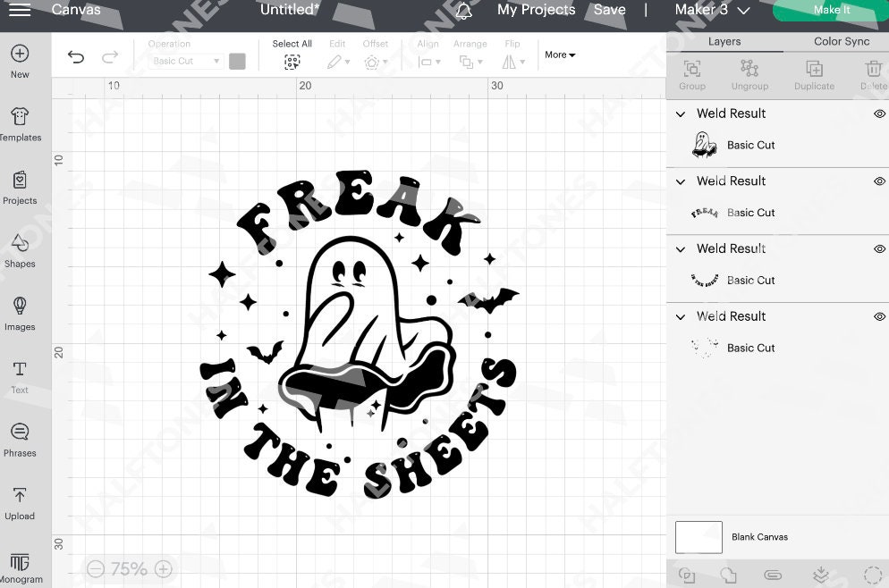Viewport: 889px width, 588px height.
Task: Open the Phrases panel
Action: click(x=20, y=440)
